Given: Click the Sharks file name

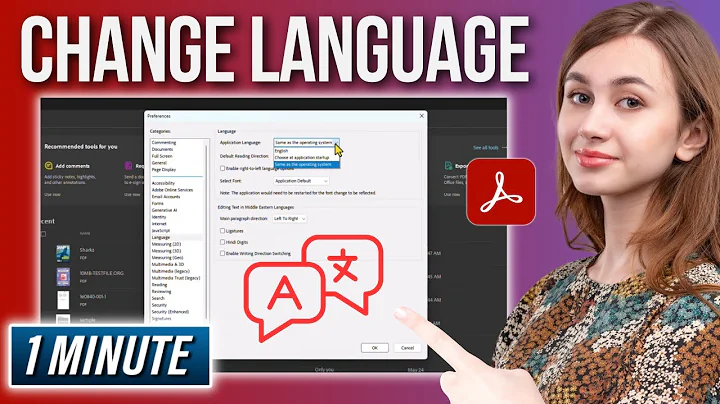Looking at the screenshot, I should (87, 250).
